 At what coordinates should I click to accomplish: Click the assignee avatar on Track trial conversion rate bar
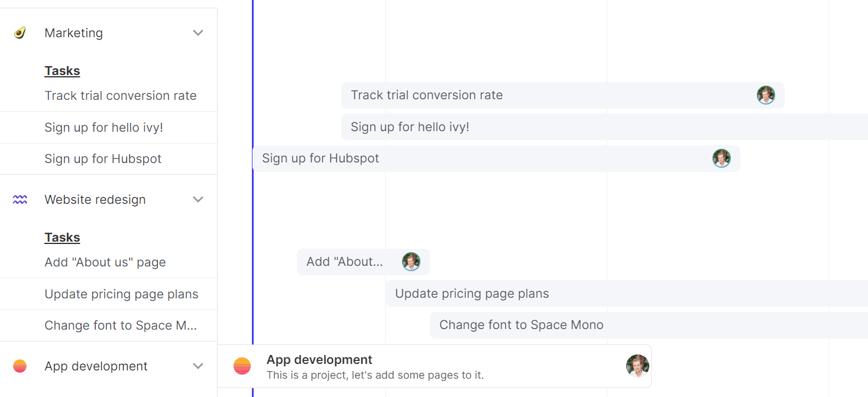pyautogui.click(x=766, y=95)
